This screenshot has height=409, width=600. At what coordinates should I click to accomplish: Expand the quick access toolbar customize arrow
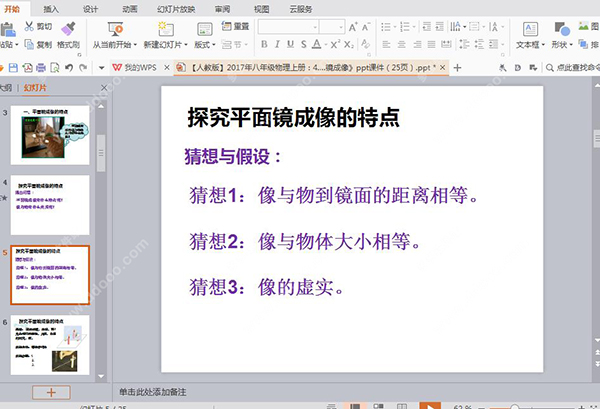click(101, 68)
